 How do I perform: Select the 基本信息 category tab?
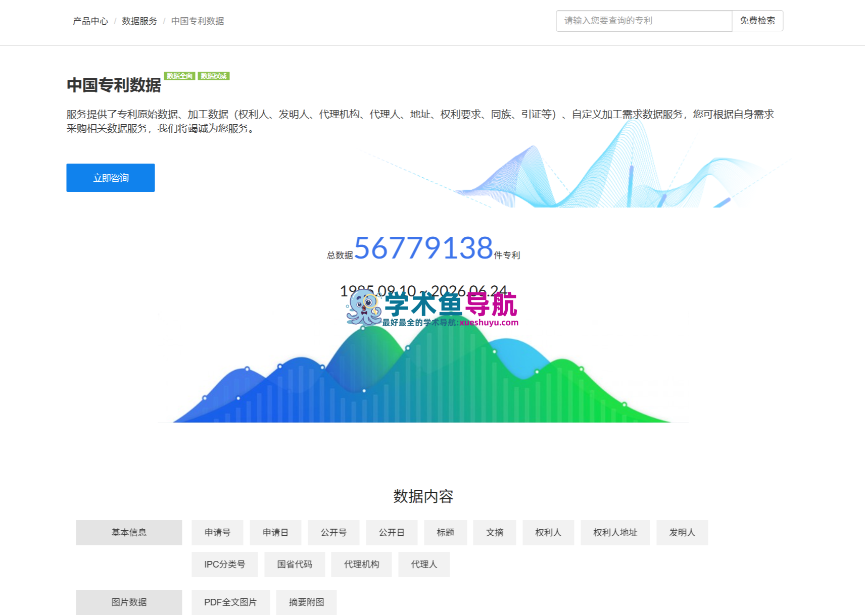(x=129, y=532)
